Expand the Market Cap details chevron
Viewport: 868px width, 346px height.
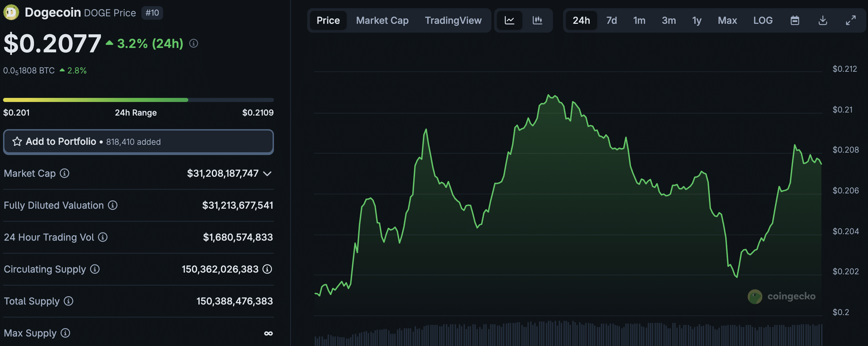(x=267, y=174)
